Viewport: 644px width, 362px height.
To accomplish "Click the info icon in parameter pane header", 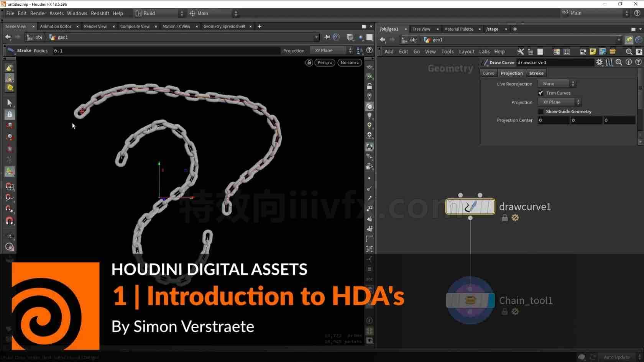I will [x=629, y=62].
